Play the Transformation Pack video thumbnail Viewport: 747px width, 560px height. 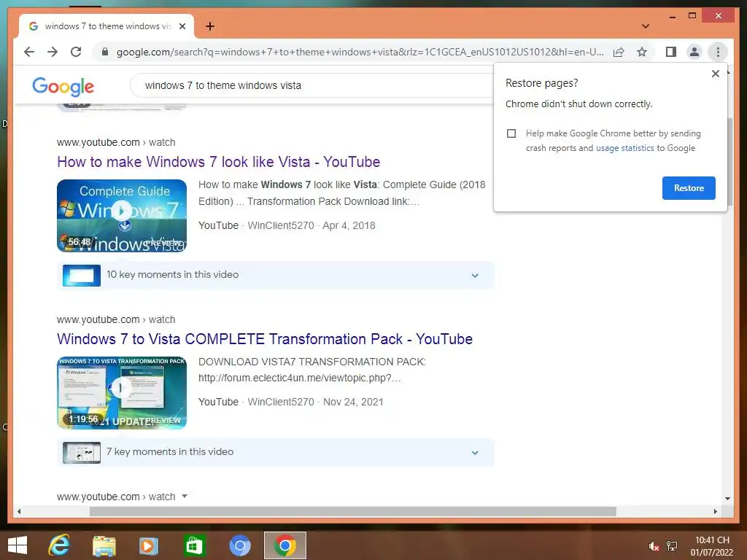[122, 393]
